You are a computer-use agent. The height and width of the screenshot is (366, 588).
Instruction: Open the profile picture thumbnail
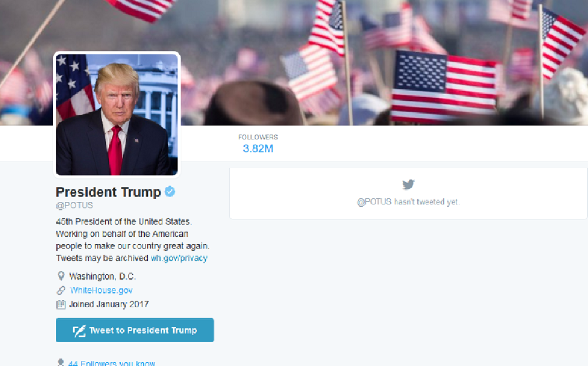tap(116, 115)
